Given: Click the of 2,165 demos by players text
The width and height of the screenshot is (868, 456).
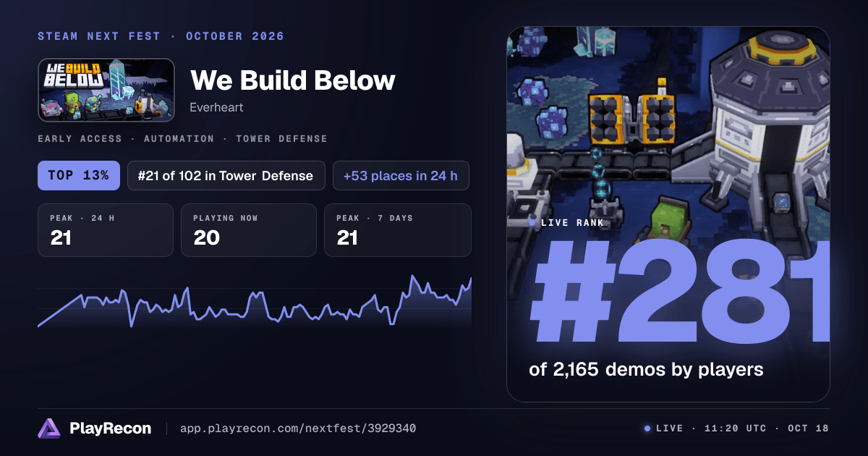Looking at the screenshot, I should [x=646, y=369].
